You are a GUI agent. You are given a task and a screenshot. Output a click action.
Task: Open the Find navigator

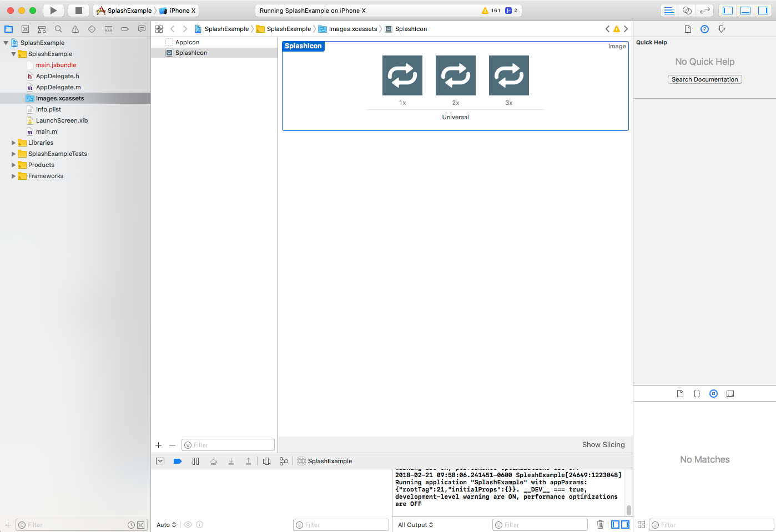pos(58,29)
